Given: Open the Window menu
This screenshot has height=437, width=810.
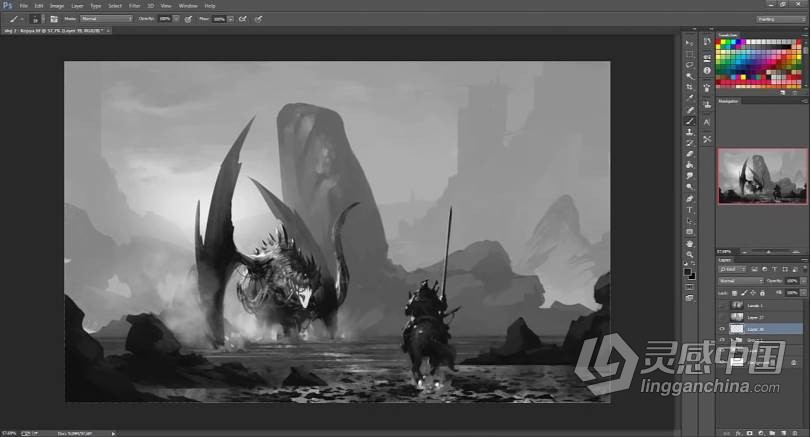Looking at the screenshot, I should click(188, 6).
